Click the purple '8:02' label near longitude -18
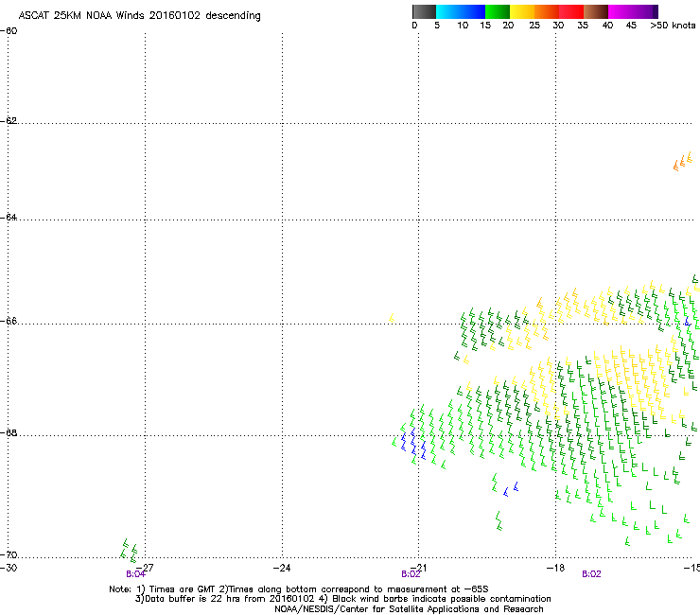This screenshot has height=615, width=700. pyautogui.click(x=591, y=574)
